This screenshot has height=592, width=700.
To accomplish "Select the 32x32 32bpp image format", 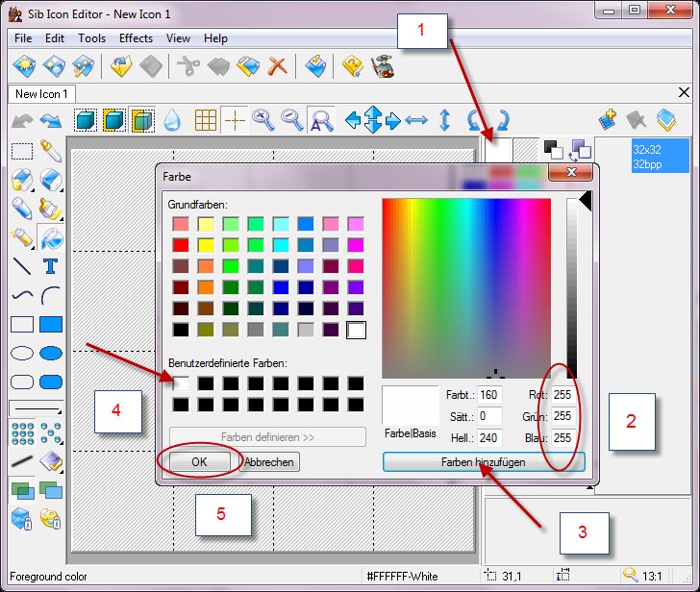I will (646, 157).
